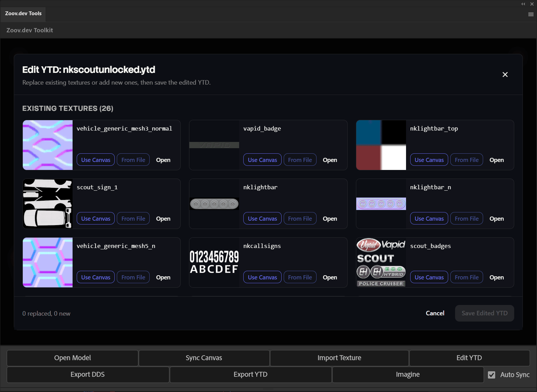537x392 pixels.
Task: Close the Edit YTD dialog
Action: pyautogui.click(x=505, y=74)
